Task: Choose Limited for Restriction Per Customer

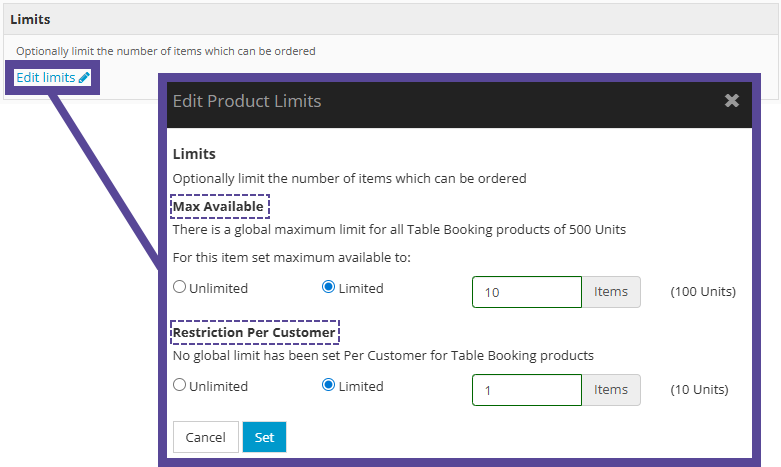Action: [x=328, y=386]
